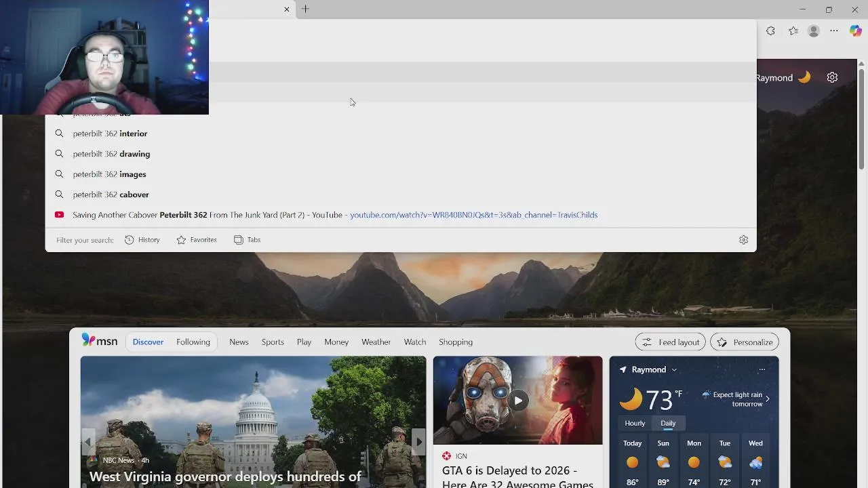
Task: Open the Play category
Action: 304,342
